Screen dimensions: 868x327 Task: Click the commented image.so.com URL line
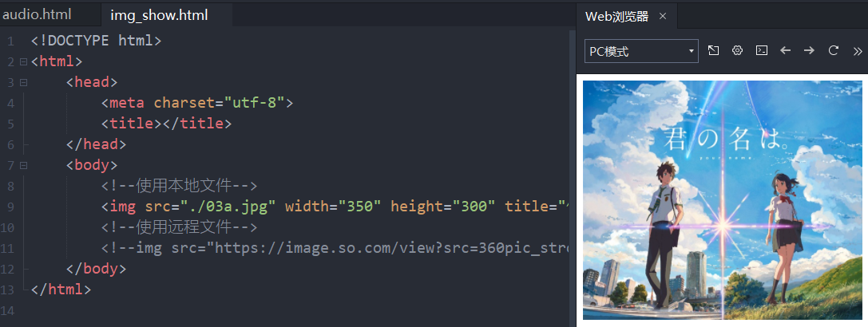[335, 248]
